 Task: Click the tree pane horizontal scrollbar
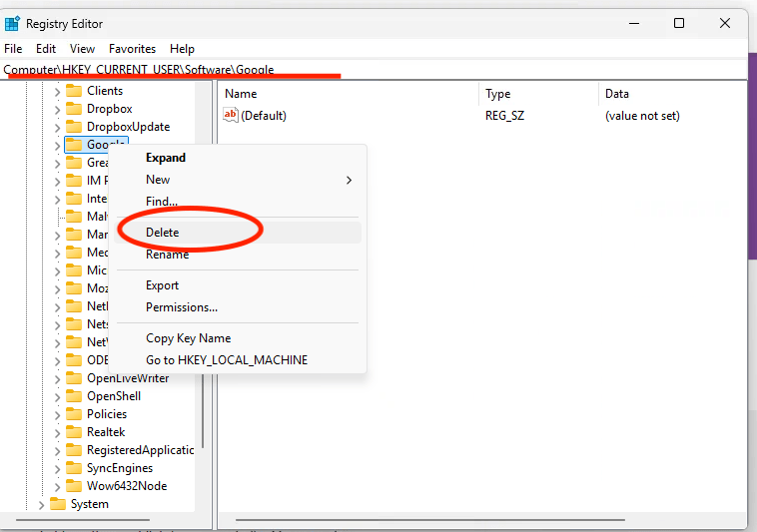(x=83, y=520)
